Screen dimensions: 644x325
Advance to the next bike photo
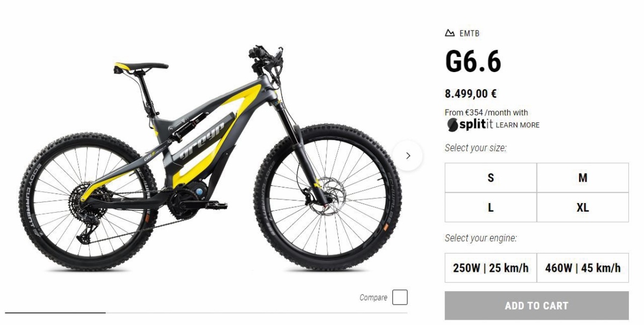point(408,156)
